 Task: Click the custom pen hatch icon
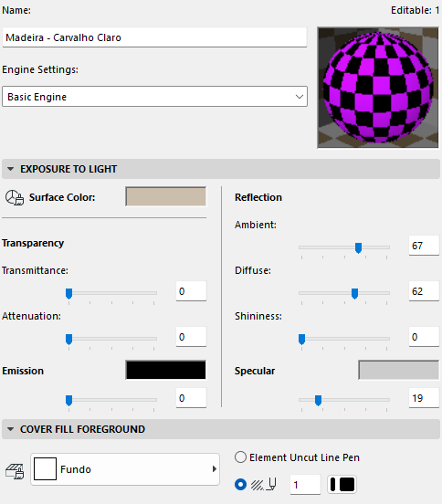[263, 484]
